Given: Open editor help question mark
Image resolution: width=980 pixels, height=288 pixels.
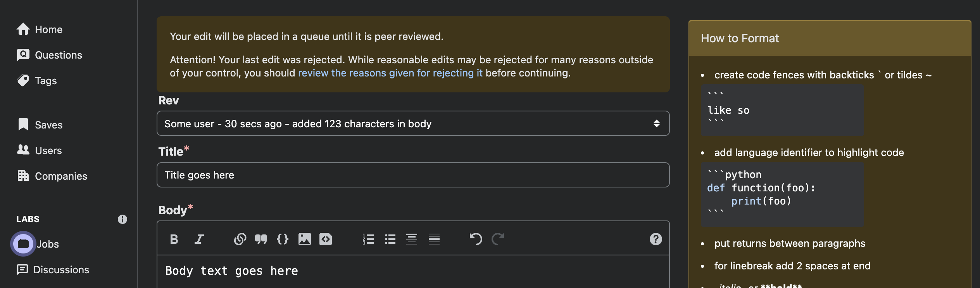Looking at the screenshot, I should pyautogui.click(x=656, y=239).
